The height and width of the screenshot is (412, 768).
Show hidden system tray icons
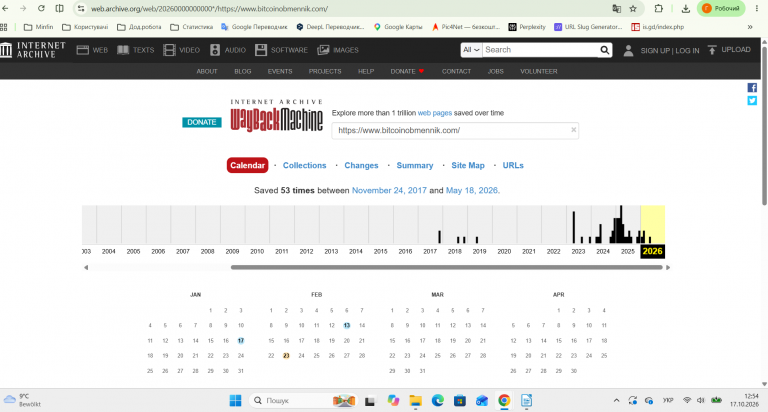click(x=616, y=401)
